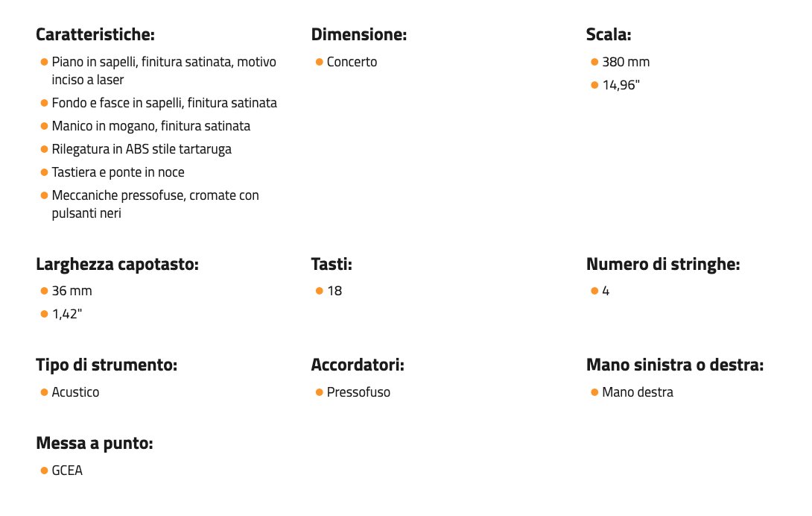Click "Rilegatura in ABS stile tartaruga" text
Image resolution: width=812 pixels, height=516 pixels.
pyautogui.click(x=142, y=149)
